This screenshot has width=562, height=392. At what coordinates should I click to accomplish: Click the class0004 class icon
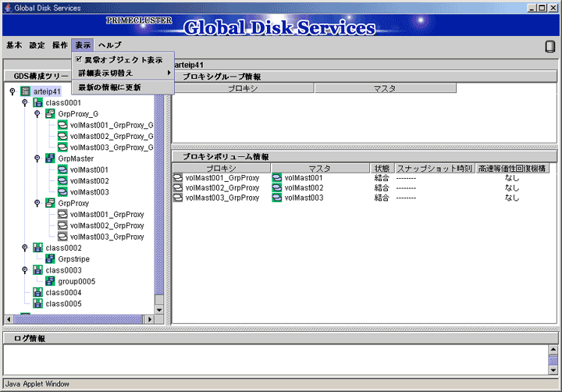click(x=37, y=292)
